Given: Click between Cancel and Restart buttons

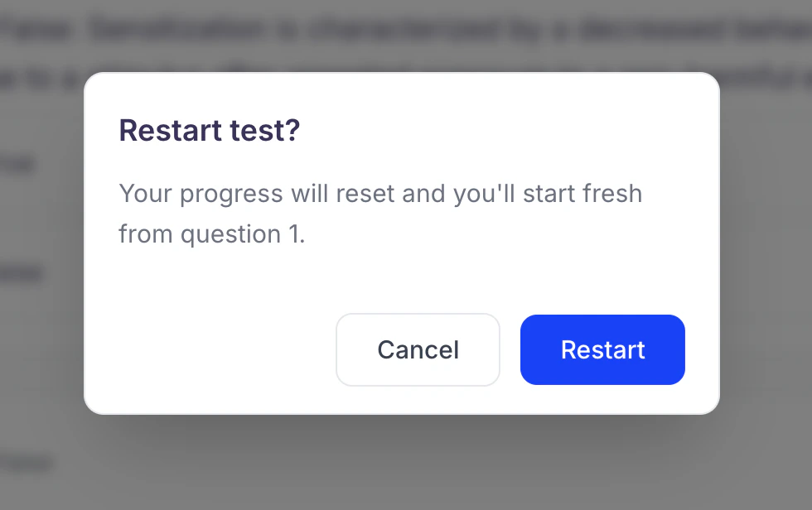Looking at the screenshot, I should [x=510, y=349].
